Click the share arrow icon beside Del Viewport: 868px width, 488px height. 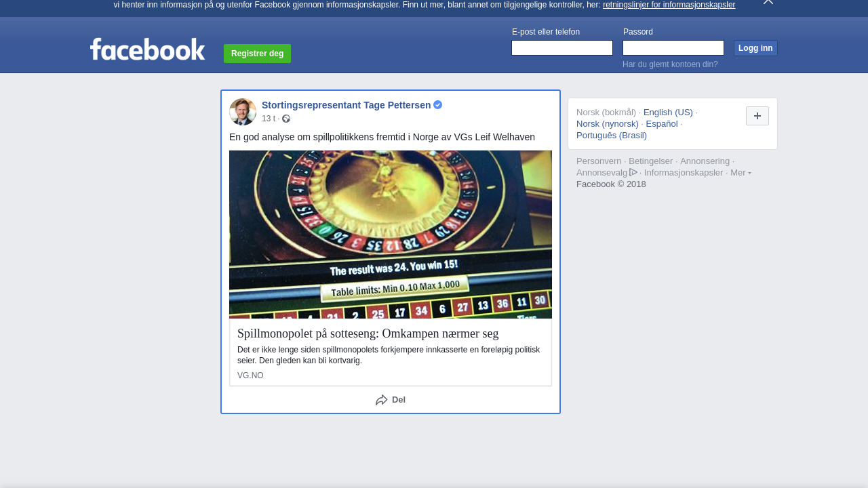(x=382, y=400)
